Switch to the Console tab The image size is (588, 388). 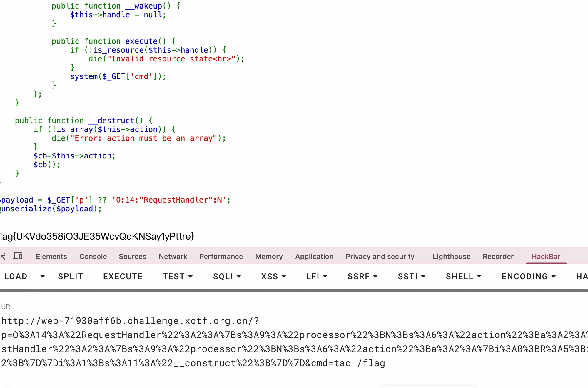point(93,257)
